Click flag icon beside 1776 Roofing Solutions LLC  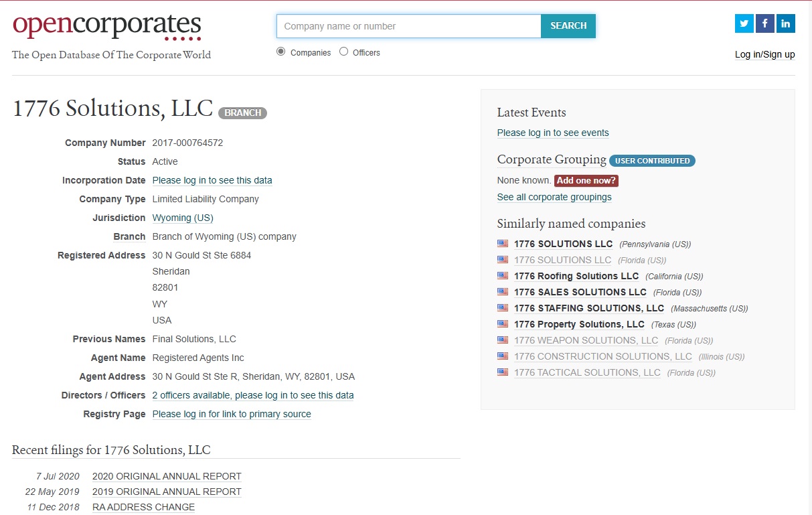503,276
